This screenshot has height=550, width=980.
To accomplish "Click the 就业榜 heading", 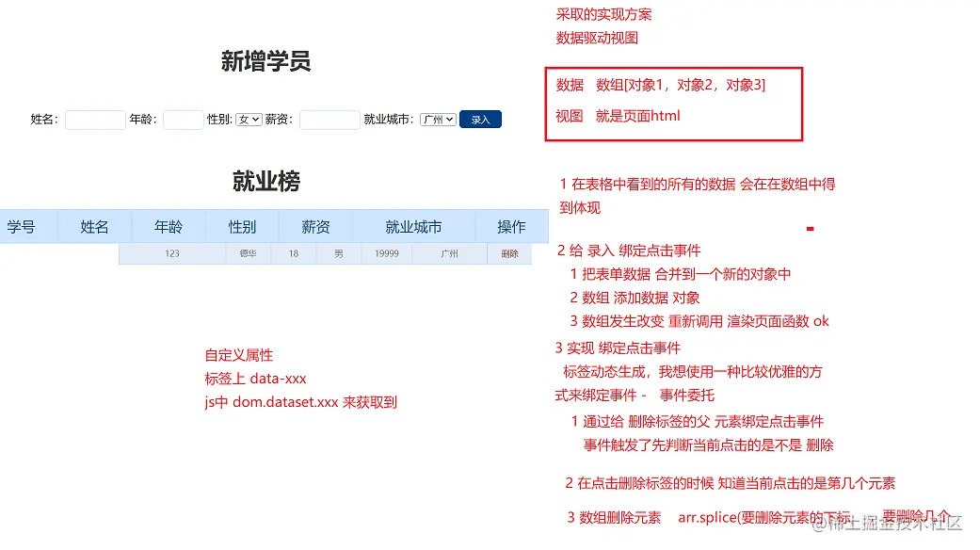I will 266,181.
